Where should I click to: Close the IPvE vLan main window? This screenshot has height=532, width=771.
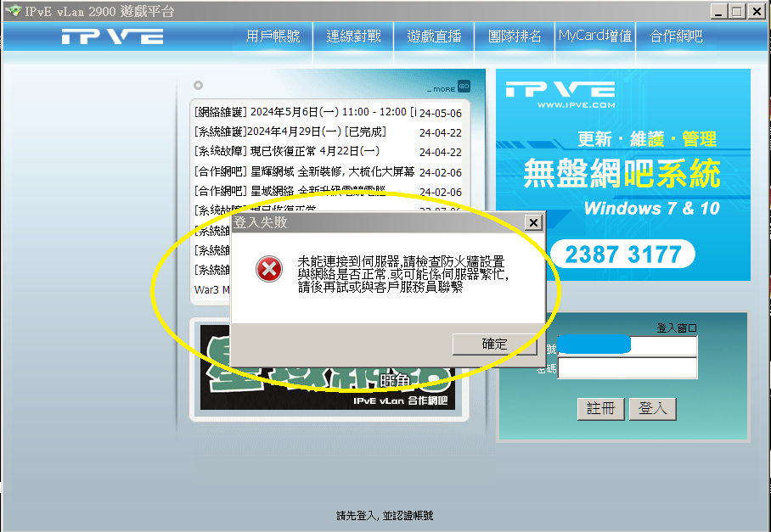(x=757, y=11)
